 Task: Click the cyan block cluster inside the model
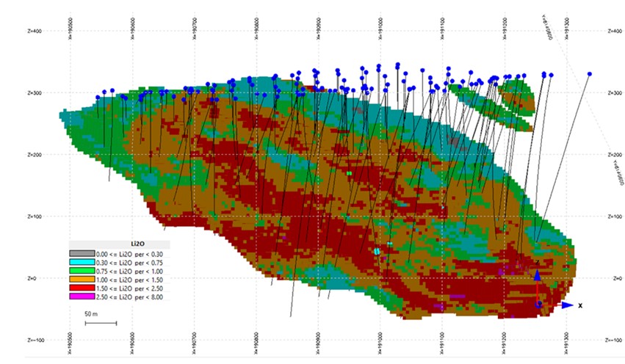[x=377, y=251]
